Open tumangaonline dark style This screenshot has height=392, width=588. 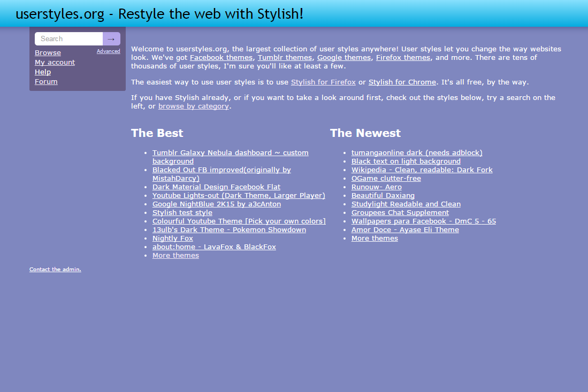point(417,153)
